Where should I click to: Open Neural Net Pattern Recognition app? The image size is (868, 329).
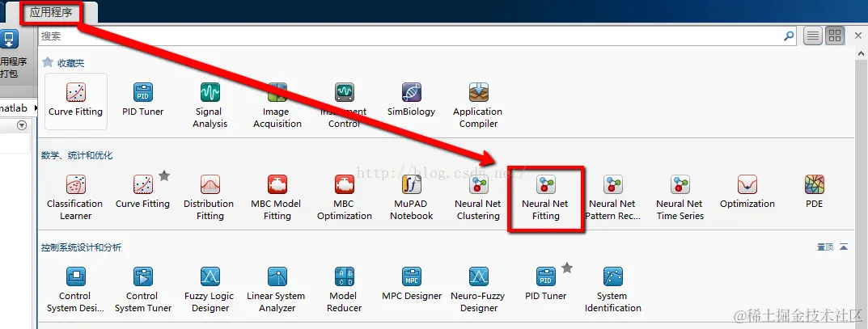point(612,197)
